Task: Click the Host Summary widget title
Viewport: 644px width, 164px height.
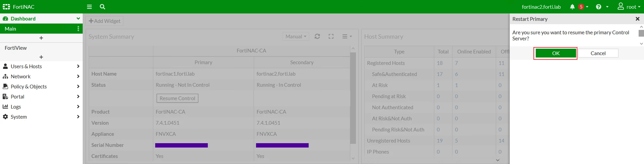Action: pyautogui.click(x=384, y=36)
